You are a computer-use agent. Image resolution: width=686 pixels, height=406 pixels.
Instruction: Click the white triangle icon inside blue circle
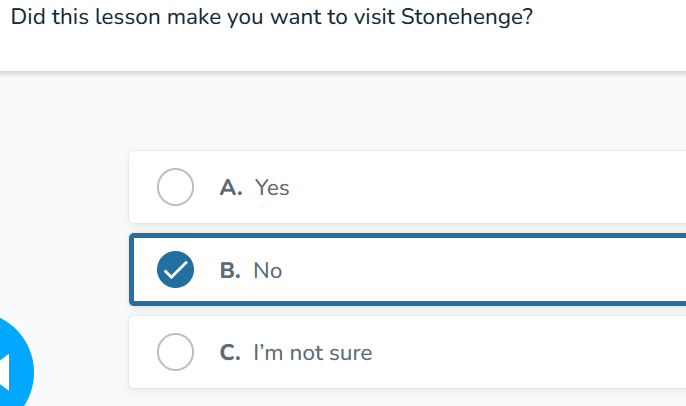pos(4,372)
